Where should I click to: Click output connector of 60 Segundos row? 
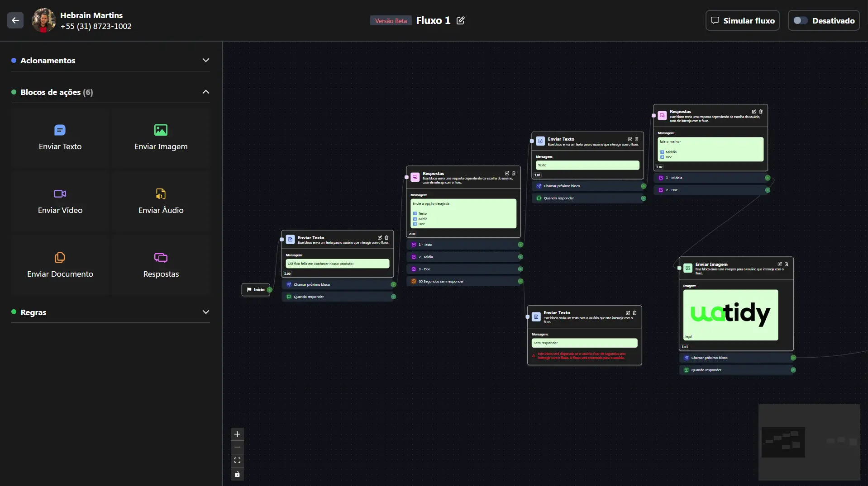coord(520,281)
